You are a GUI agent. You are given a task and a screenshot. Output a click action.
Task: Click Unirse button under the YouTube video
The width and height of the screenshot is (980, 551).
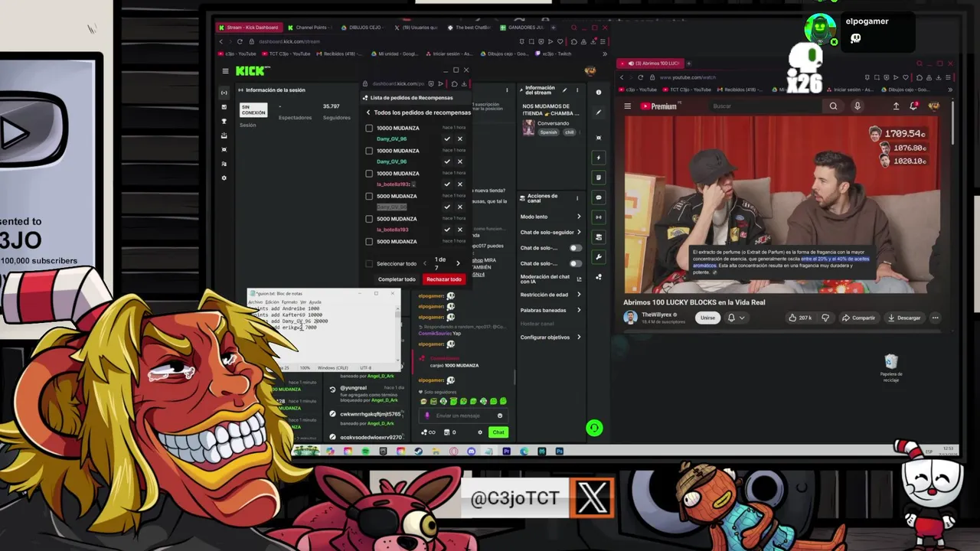point(707,318)
